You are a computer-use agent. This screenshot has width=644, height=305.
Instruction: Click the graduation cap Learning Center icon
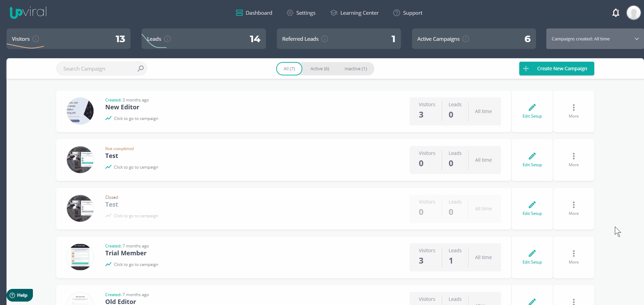pos(334,13)
